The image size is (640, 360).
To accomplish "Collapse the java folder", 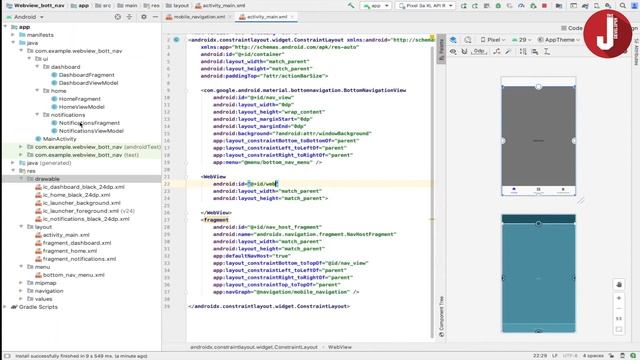I will (13, 42).
